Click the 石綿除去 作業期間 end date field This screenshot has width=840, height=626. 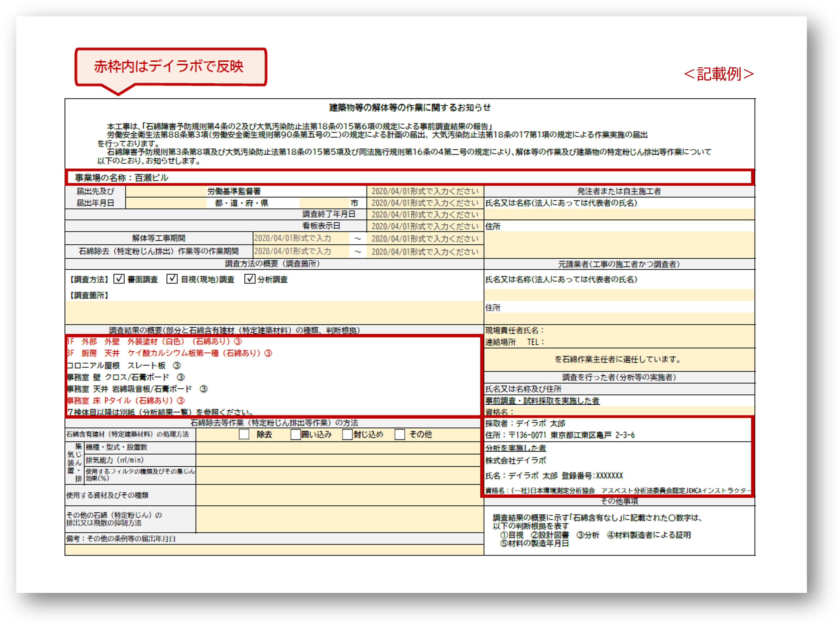425,252
